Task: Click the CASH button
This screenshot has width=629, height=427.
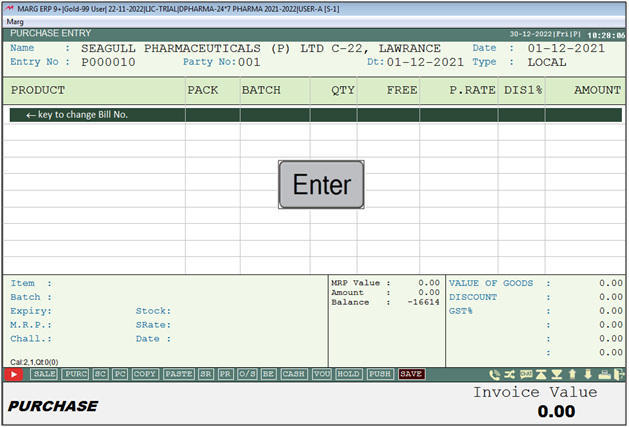Action: coord(294,374)
